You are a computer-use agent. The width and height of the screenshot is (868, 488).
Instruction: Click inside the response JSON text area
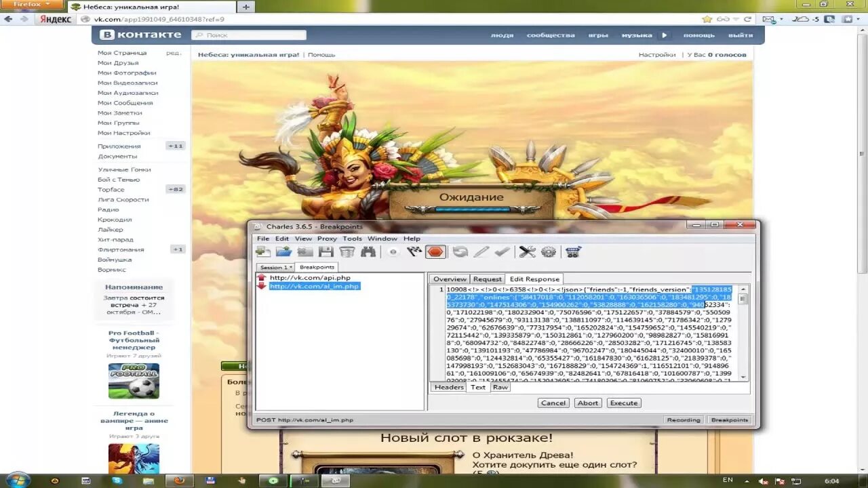coord(589,333)
